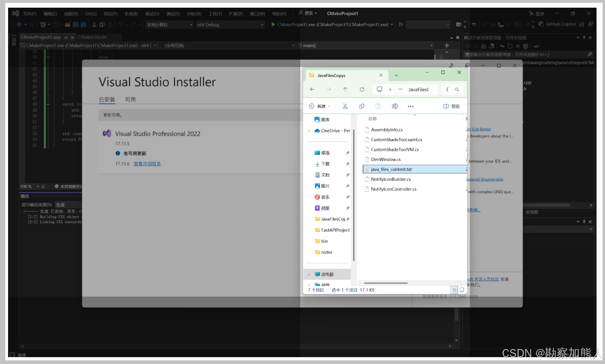Viewport: 605px width, 364px height.
Task: Select the Available (可用) tab in Installer
Action: point(130,100)
